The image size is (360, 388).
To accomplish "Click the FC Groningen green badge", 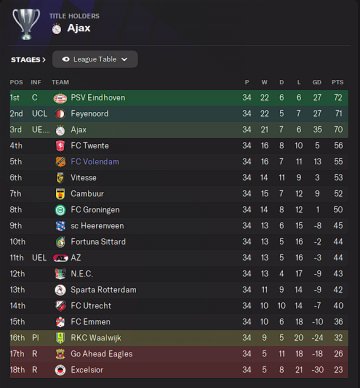I will click(x=60, y=210).
